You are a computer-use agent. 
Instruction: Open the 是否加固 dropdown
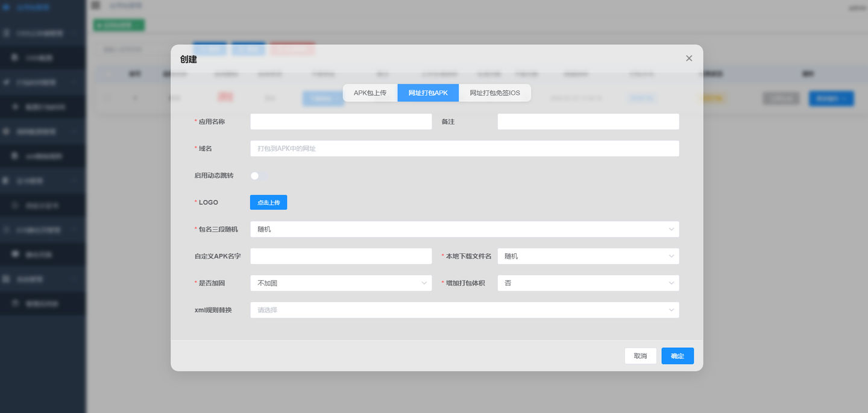(x=341, y=283)
